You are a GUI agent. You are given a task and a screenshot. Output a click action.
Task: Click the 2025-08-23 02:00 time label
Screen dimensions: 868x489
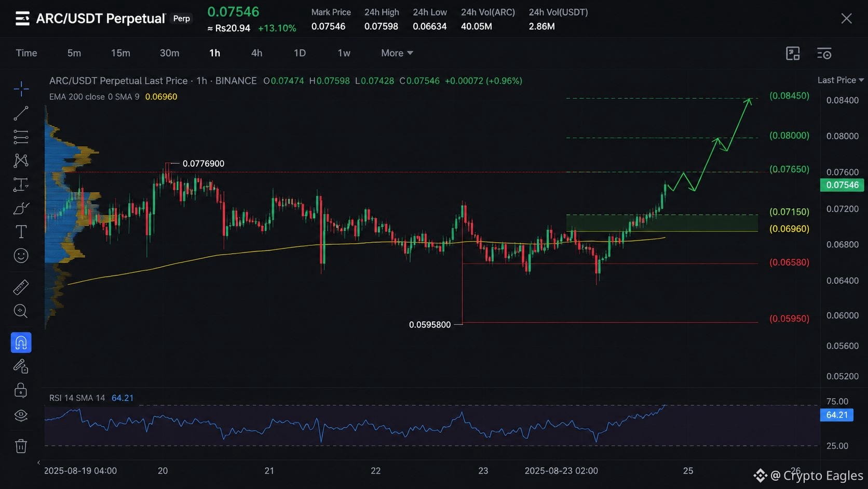[x=561, y=471]
